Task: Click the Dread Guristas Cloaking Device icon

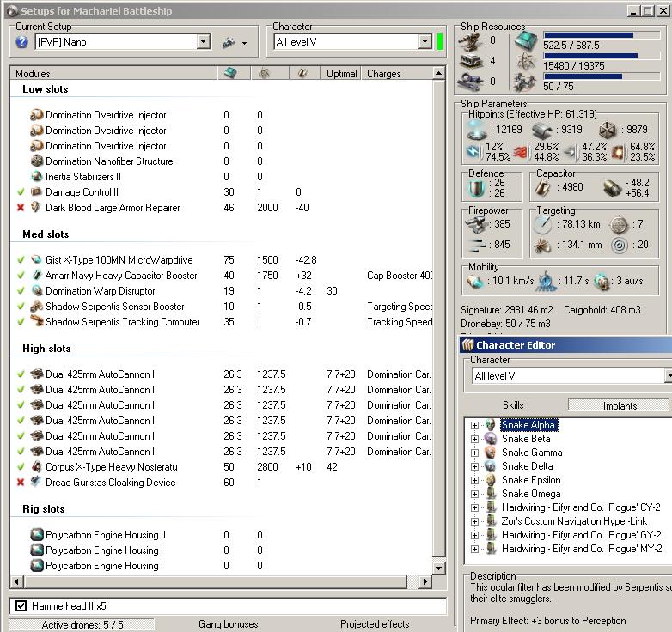Action: coord(36,483)
